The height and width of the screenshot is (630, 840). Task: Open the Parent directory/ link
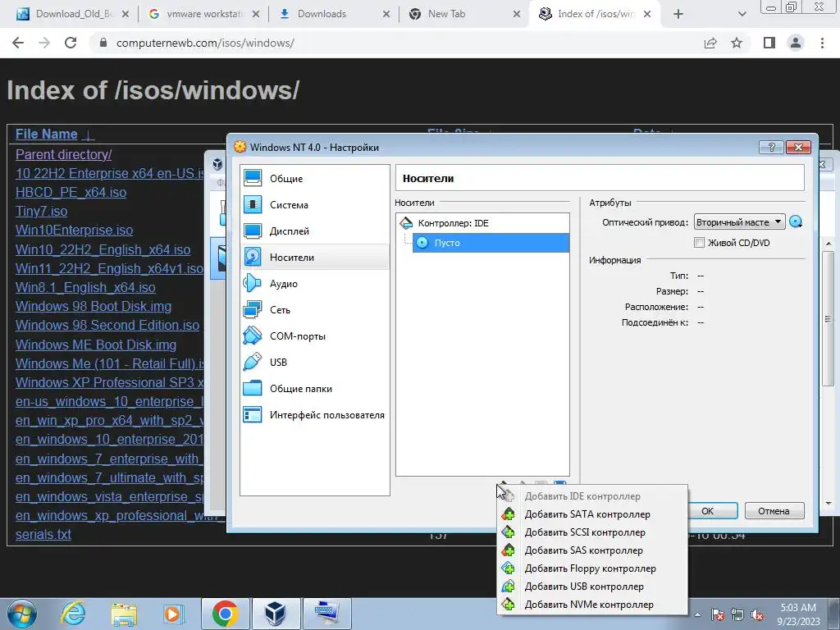pos(64,154)
